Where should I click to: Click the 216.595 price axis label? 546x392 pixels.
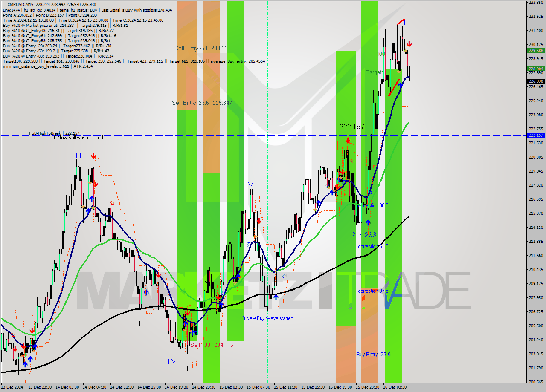[536, 199]
